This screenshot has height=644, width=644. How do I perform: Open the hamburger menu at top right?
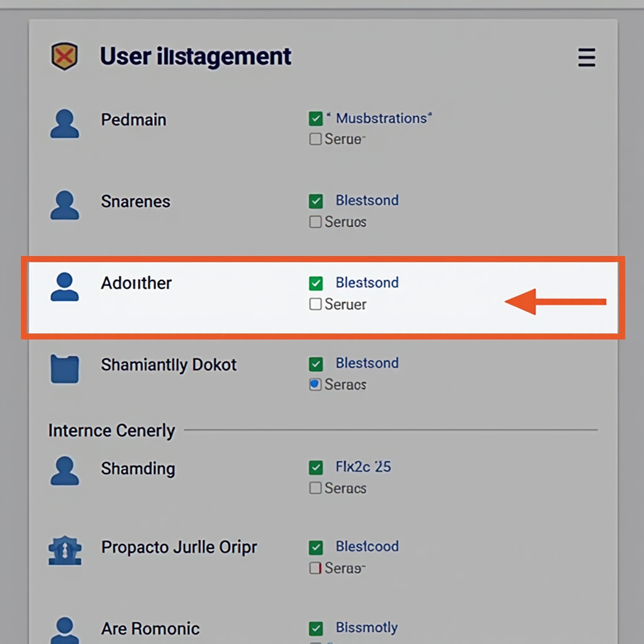[x=586, y=57]
